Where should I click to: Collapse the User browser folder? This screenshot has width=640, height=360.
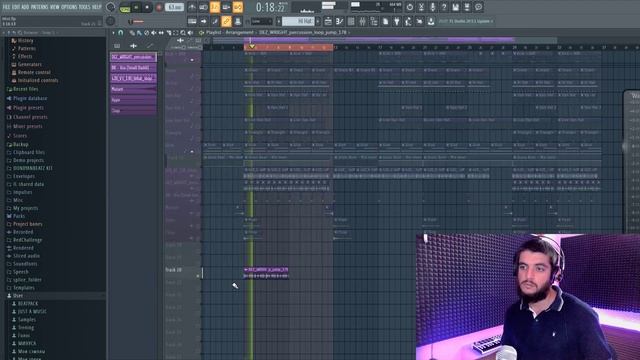point(18,296)
